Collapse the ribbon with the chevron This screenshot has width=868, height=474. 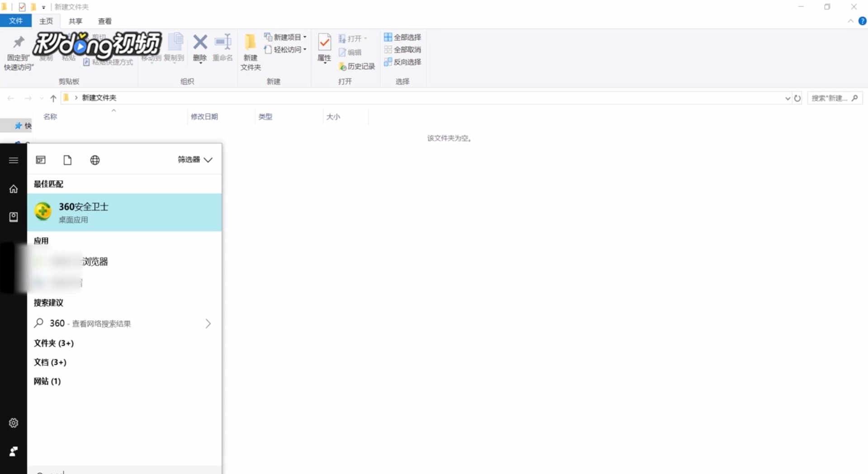pos(850,21)
